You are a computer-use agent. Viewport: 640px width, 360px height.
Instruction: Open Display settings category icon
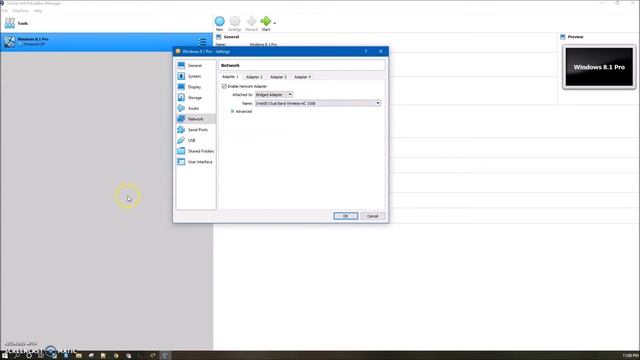pyautogui.click(x=181, y=87)
